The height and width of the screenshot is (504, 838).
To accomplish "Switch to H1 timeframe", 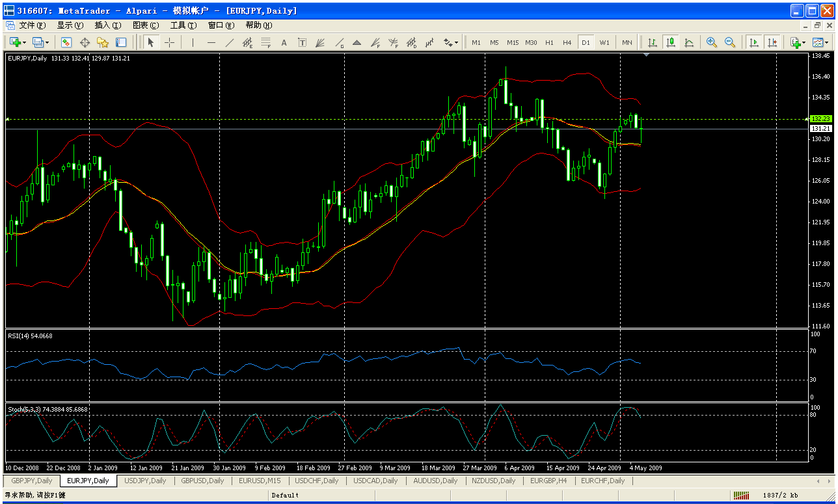I will [549, 42].
